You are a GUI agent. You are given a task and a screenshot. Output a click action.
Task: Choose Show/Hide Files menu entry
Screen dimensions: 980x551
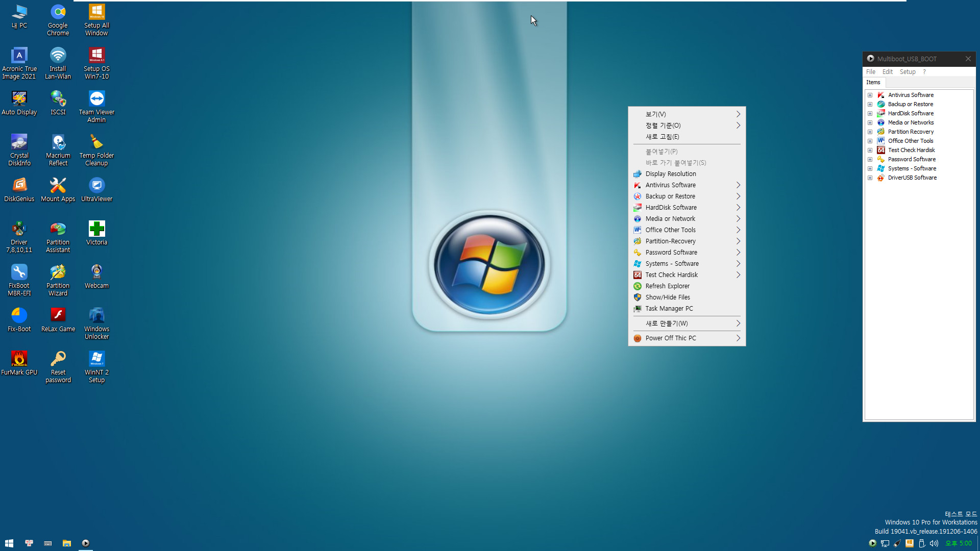click(x=687, y=297)
